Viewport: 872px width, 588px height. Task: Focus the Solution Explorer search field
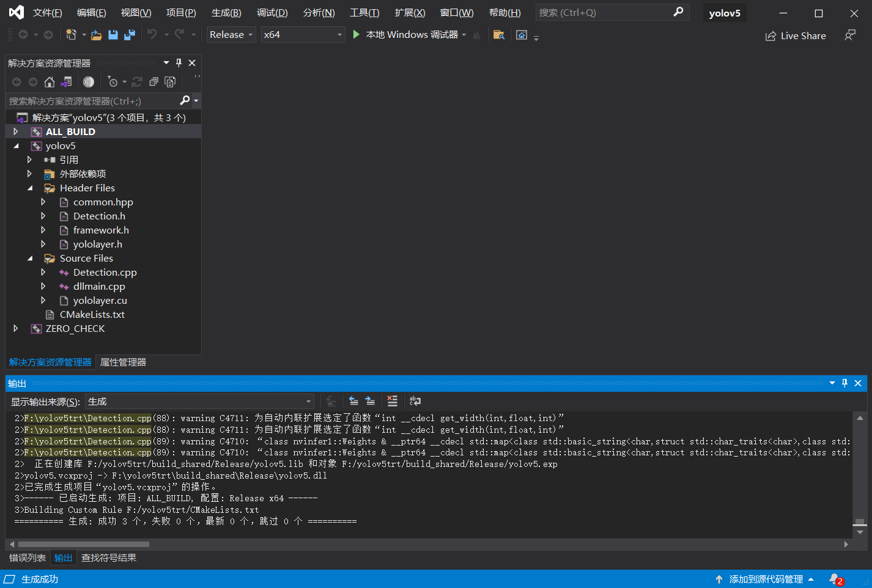[92, 101]
